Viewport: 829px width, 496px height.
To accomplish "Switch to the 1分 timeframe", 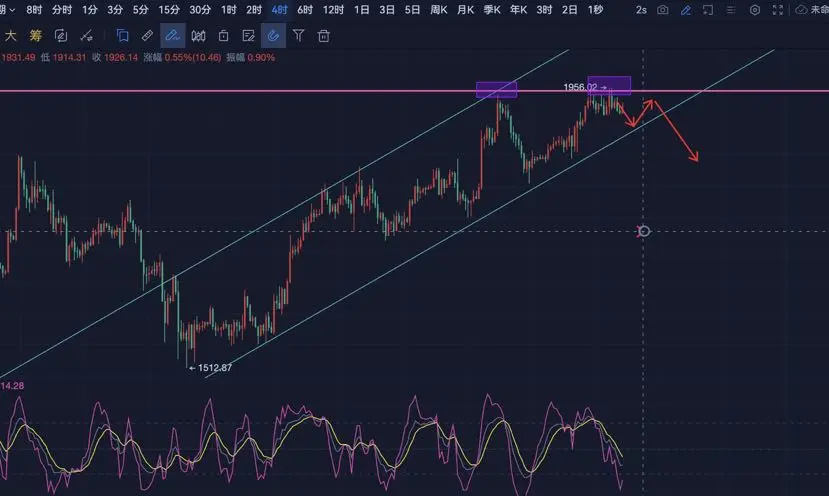I will (x=90, y=10).
